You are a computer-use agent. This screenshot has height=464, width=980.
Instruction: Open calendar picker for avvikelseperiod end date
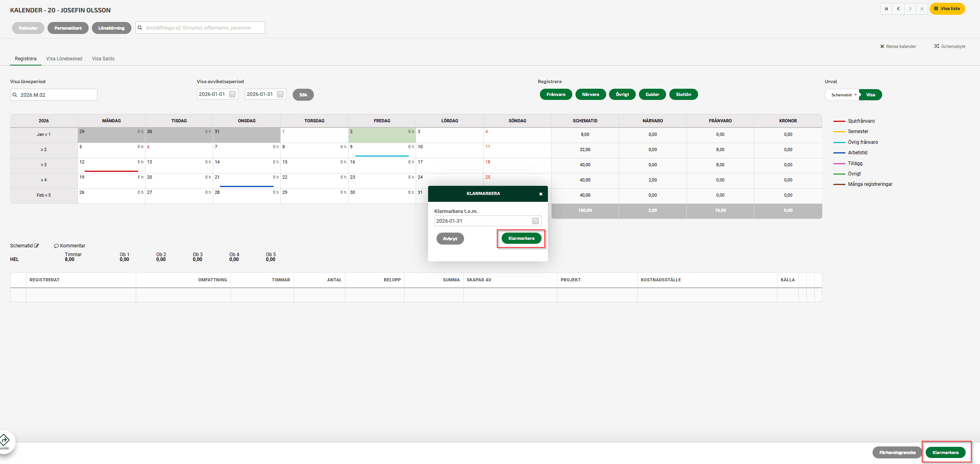tap(280, 94)
